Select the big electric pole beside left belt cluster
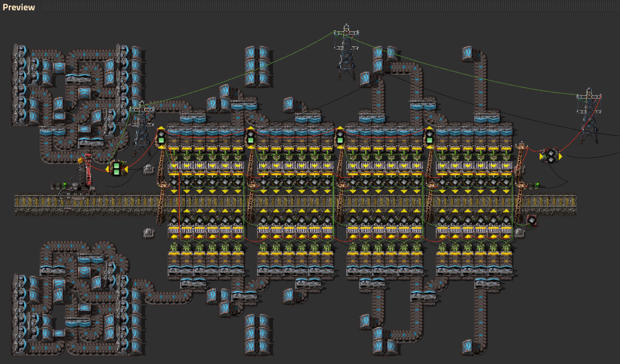 (x=141, y=127)
